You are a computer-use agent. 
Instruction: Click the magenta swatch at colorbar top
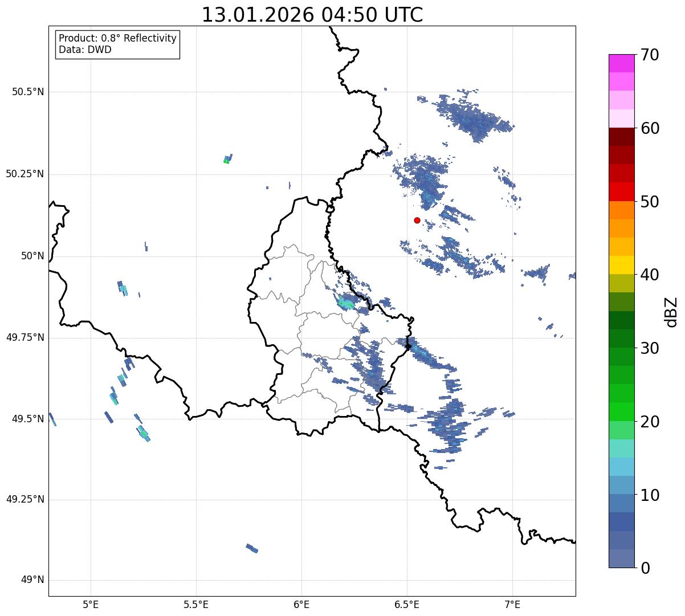621,63
